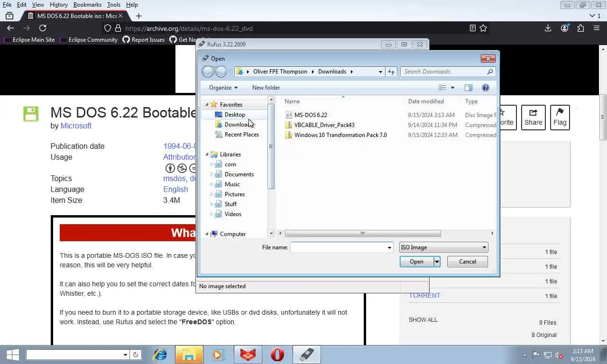607x364 pixels.
Task: Open Windows Start button
Action: pos(12,355)
